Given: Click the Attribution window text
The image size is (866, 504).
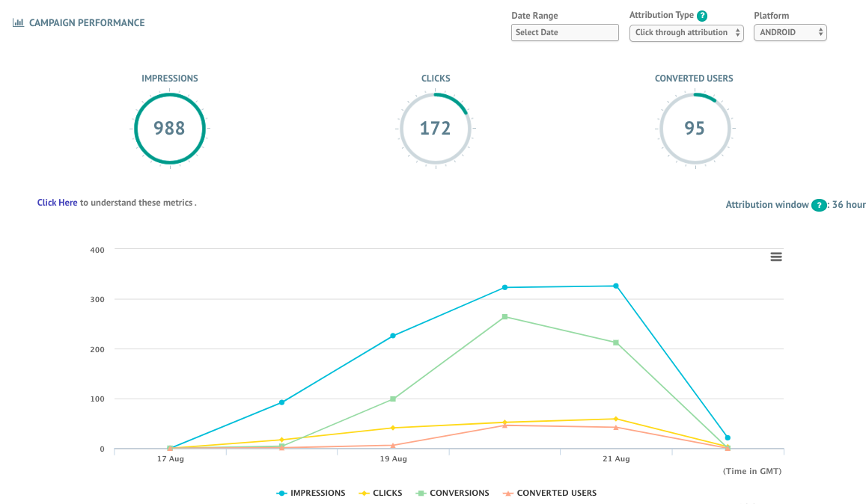Looking at the screenshot, I should point(766,205).
